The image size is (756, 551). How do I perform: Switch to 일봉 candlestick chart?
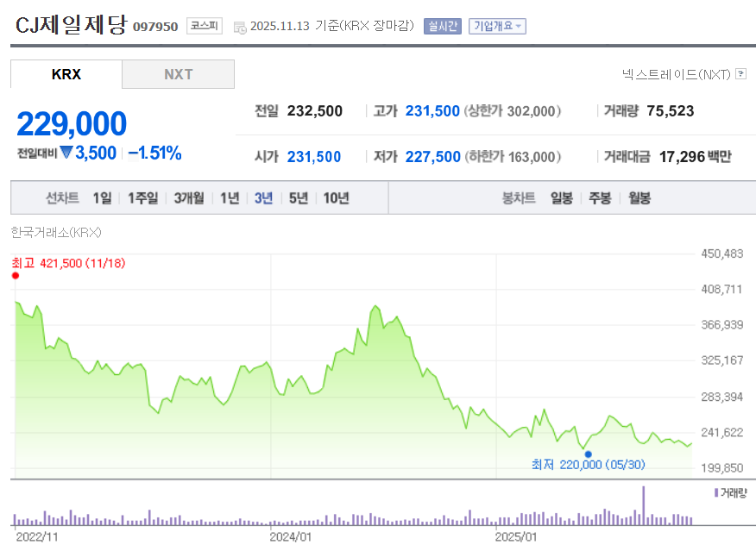click(x=562, y=198)
